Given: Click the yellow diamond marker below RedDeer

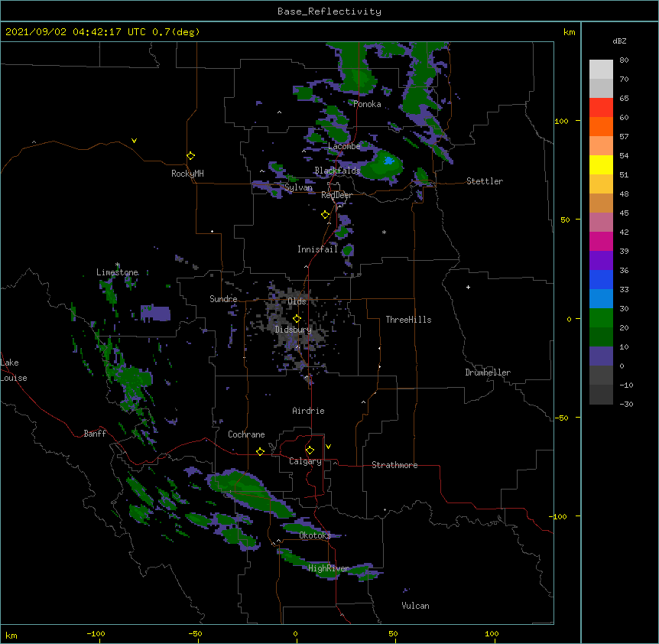Looking at the screenshot, I should (325, 215).
